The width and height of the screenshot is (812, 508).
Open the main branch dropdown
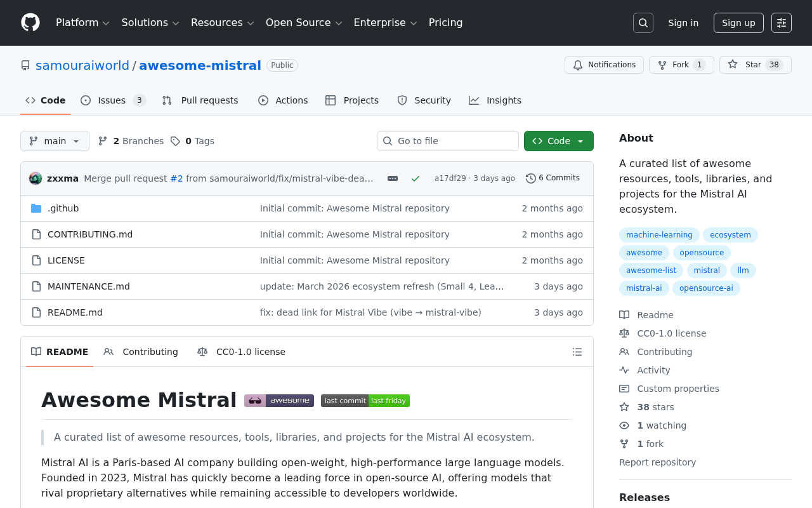tap(55, 141)
